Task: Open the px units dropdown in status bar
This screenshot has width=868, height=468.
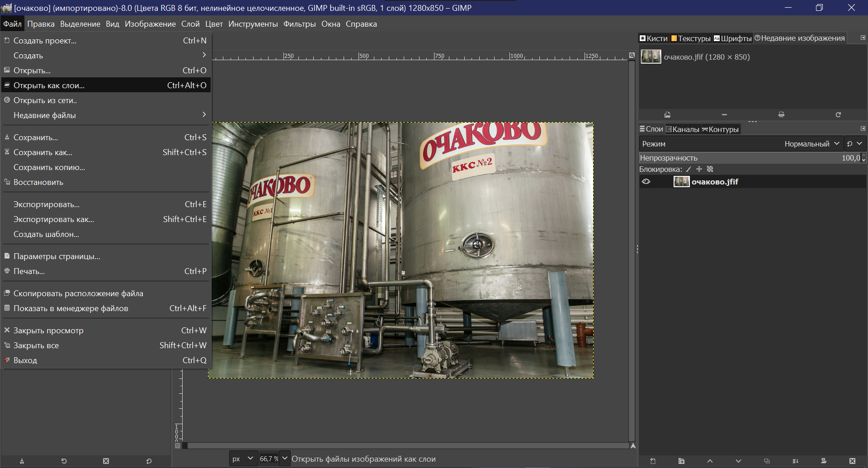Action: coord(243,459)
